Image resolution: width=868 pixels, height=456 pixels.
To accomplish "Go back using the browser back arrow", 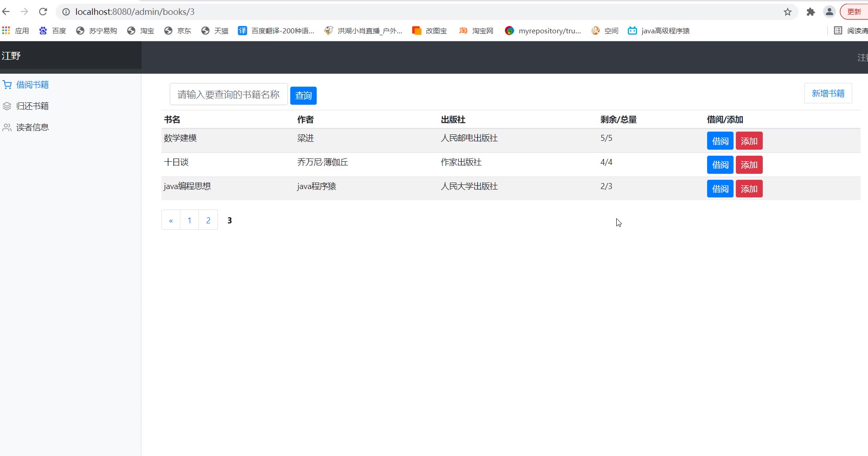I will 6,12.
